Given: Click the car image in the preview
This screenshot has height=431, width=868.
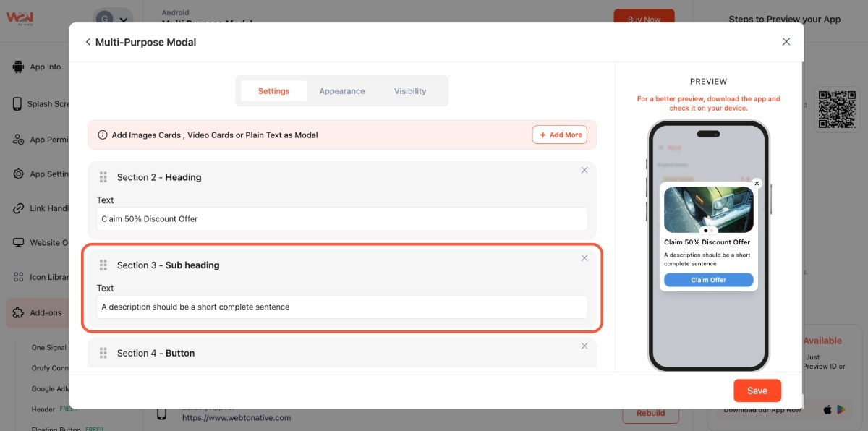Looking at the screenshot, I should pyautogui.click(x=708, y=209).
